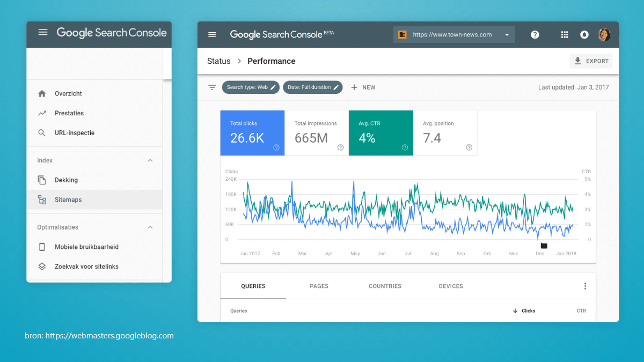Switch to the PAGES tab
Screen dimensions: 644x362
(319, 286)
